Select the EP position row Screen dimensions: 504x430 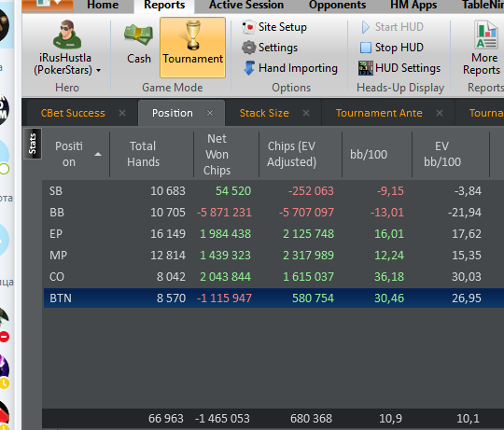[x=273, y=234]
